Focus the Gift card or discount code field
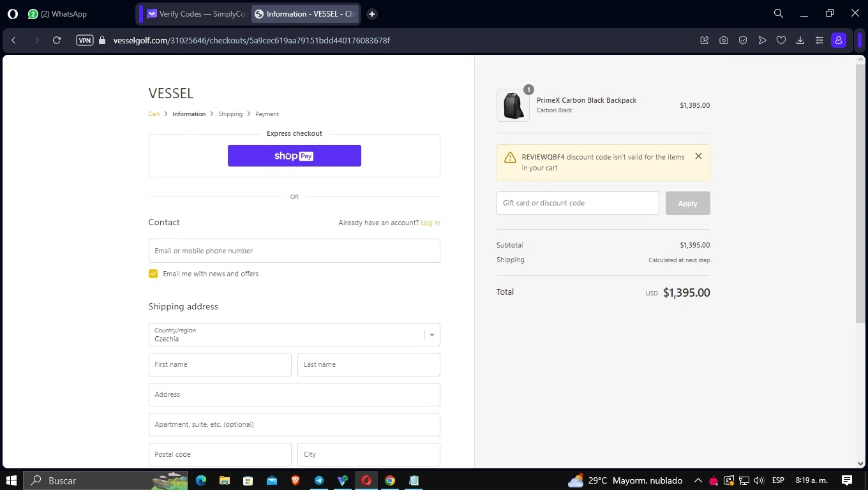Screen dimensions: 868x490 click(578, 204)
